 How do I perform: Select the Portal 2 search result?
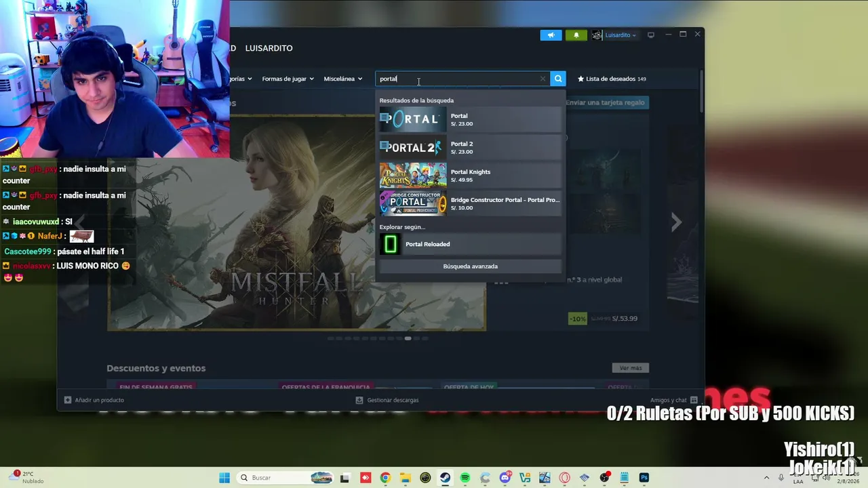[470, 148]
